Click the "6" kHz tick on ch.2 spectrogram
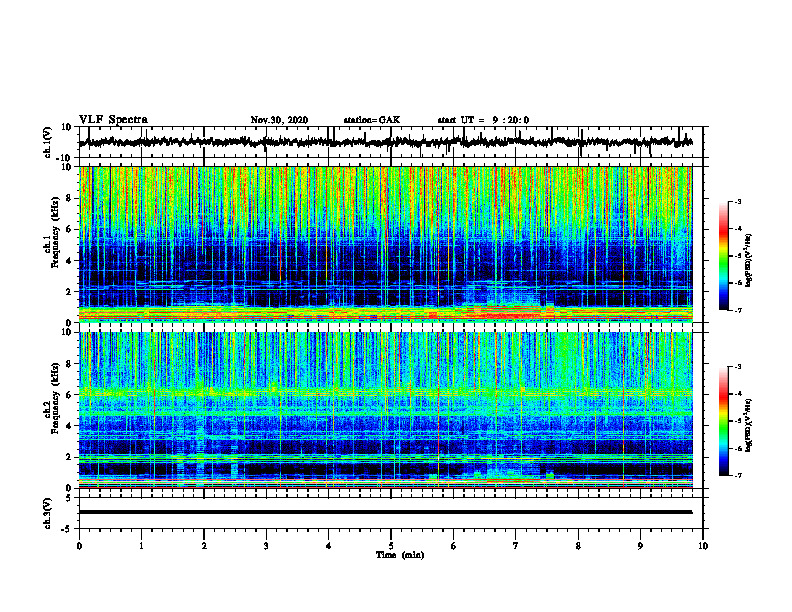The width and height of the screenshot is (792, 612). (x=69, y=395)
